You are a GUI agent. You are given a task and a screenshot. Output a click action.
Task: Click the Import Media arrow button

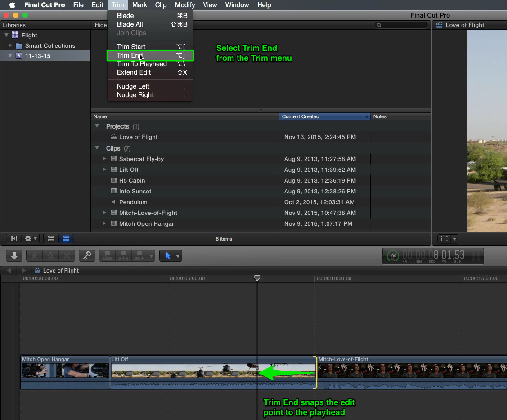(14, 256)
